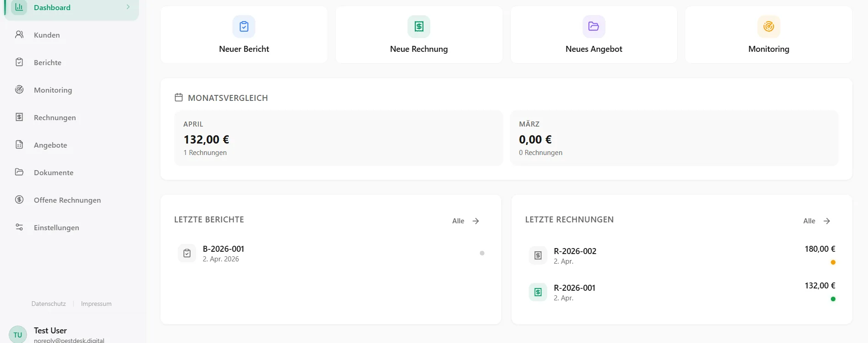Click the Dashboard bar-chart icon in sidebar

pyautogui.click(x=19, y=7)
